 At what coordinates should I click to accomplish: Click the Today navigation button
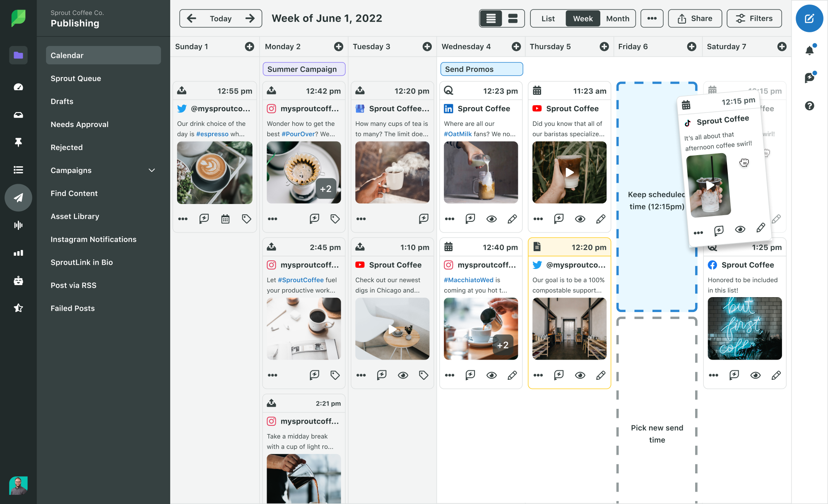click(x=220, y=18)
